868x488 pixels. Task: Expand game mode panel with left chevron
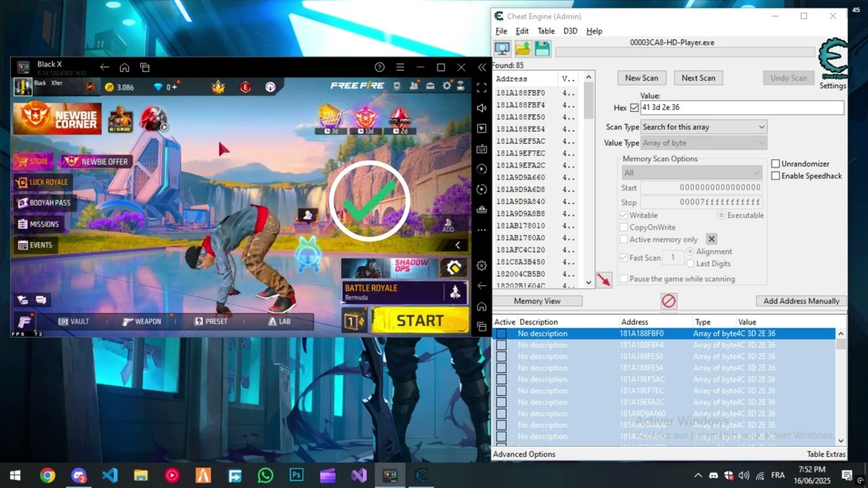point(458,245)
